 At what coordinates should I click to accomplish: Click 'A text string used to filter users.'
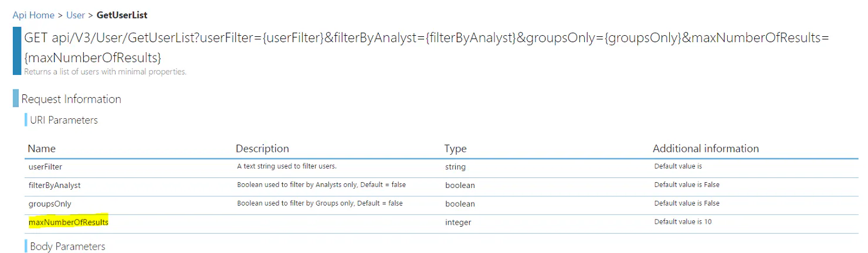pos(287,166)
